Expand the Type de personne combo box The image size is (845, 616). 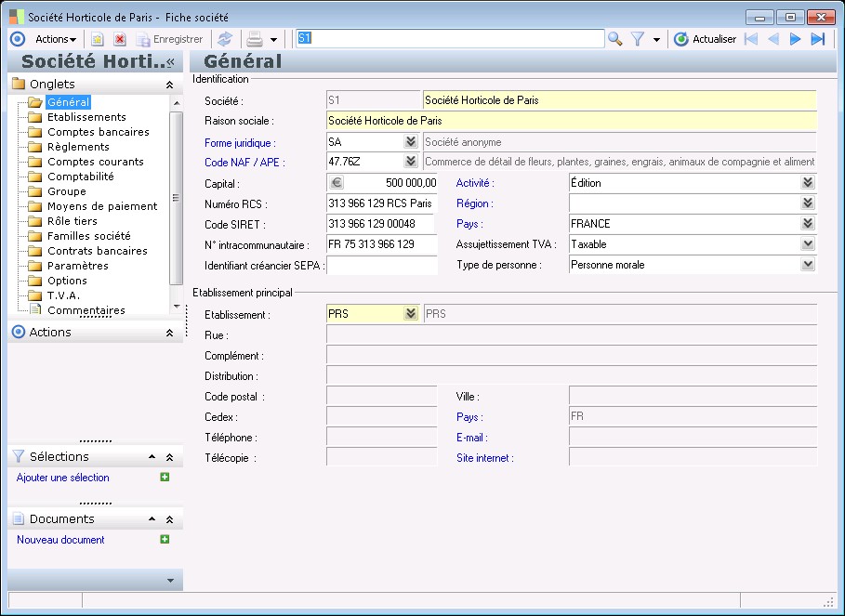tap(807, 265)
